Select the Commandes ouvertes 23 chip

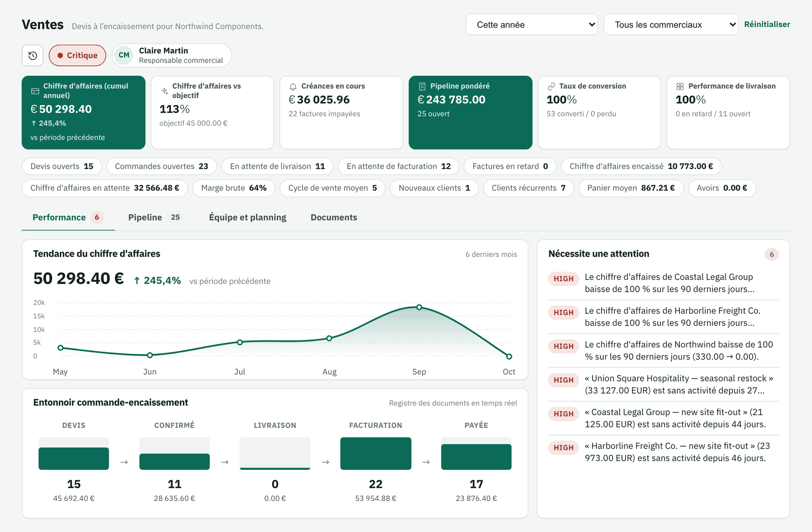(x=161, y=166)
